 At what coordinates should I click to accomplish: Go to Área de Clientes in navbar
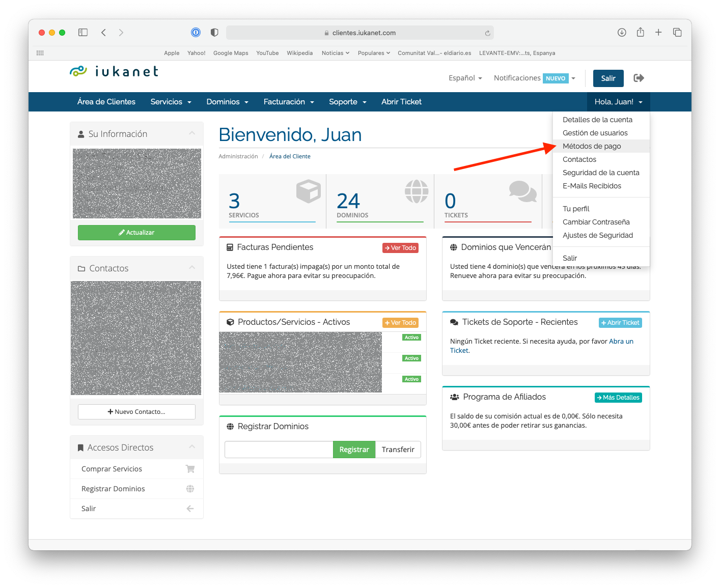pyautogui.click(x=106, y=102)
